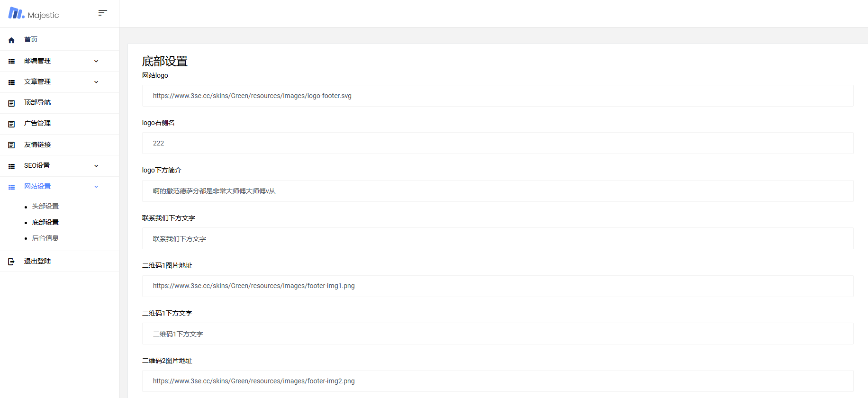Viewport: 868px width, 398px height.
Task: Click the document icon beside 广告管理
Action: [x=11, y=124]
